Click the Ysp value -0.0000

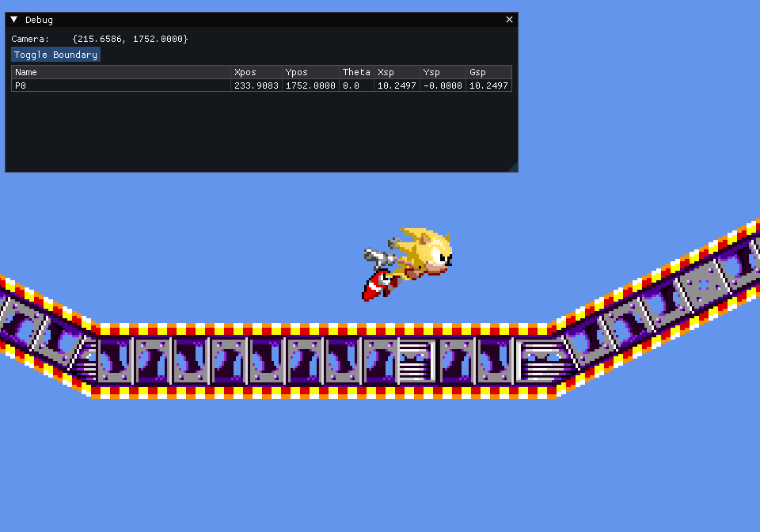(x=443, y=85)
